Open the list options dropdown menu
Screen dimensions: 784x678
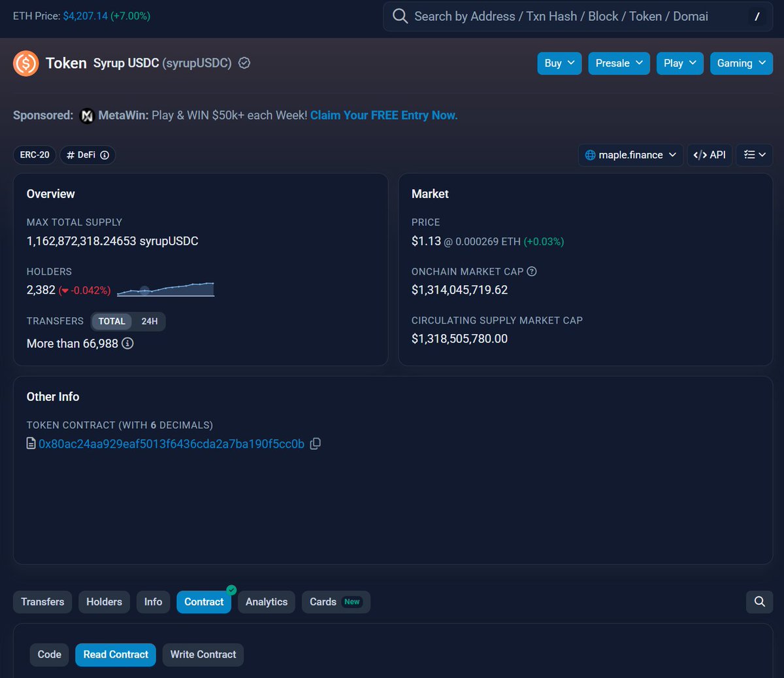tap(755, 155)
